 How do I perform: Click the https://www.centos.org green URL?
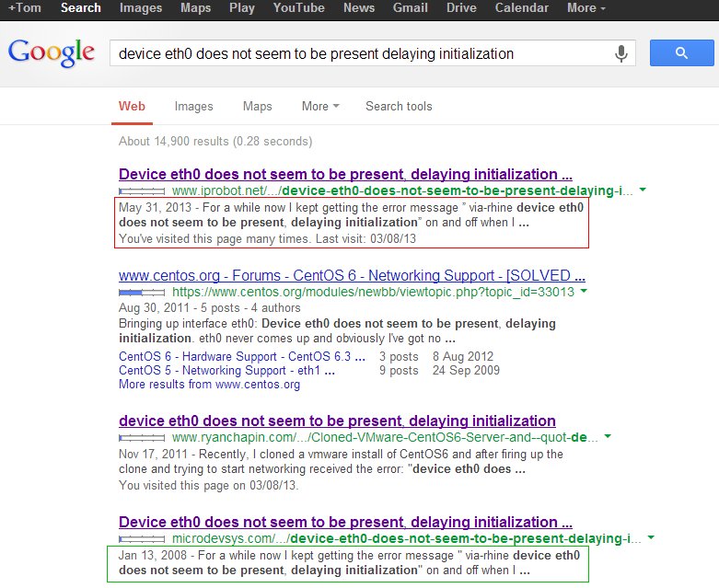tap(373, 292)
